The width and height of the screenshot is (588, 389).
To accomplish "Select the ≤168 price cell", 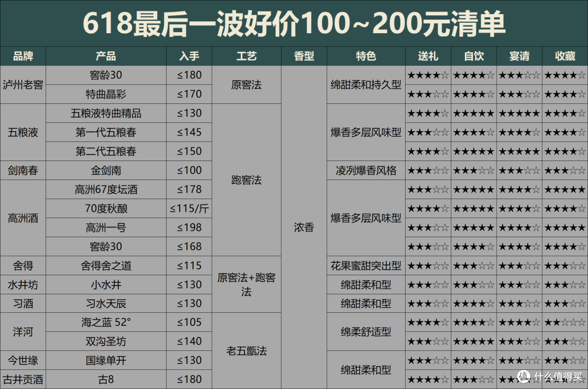I will 189,246.
